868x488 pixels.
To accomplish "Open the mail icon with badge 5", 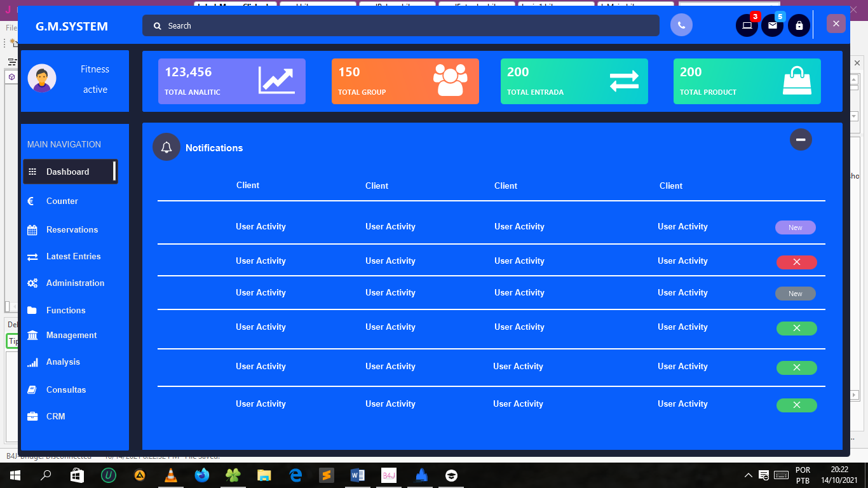I will (x=772, y=25).
